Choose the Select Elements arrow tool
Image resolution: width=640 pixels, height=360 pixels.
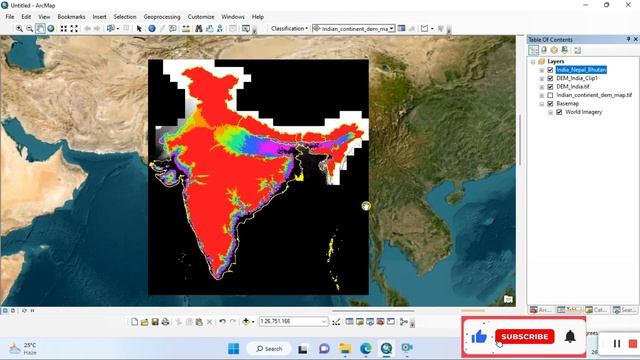(139, 29)
